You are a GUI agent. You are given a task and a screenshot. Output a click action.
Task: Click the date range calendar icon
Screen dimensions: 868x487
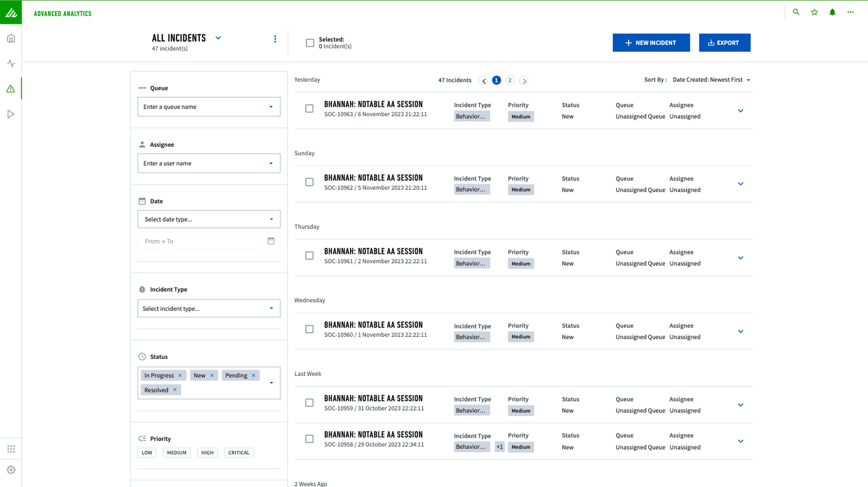click(x=271, y=241)
